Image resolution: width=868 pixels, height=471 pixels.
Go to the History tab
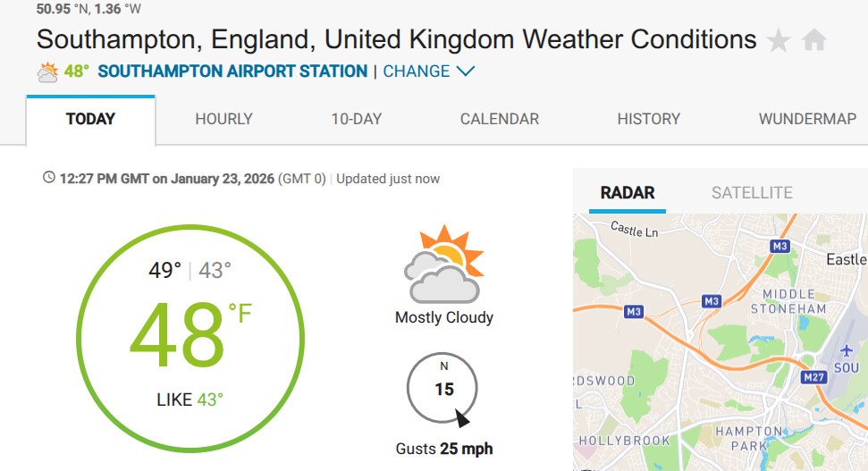coord(648,119)
